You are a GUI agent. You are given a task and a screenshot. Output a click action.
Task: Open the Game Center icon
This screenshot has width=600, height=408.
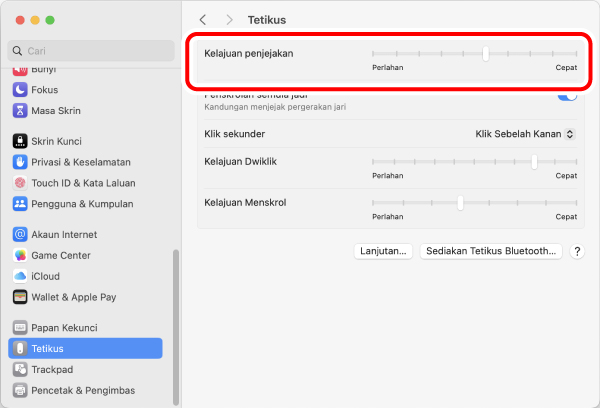click(x=20, y=255)
